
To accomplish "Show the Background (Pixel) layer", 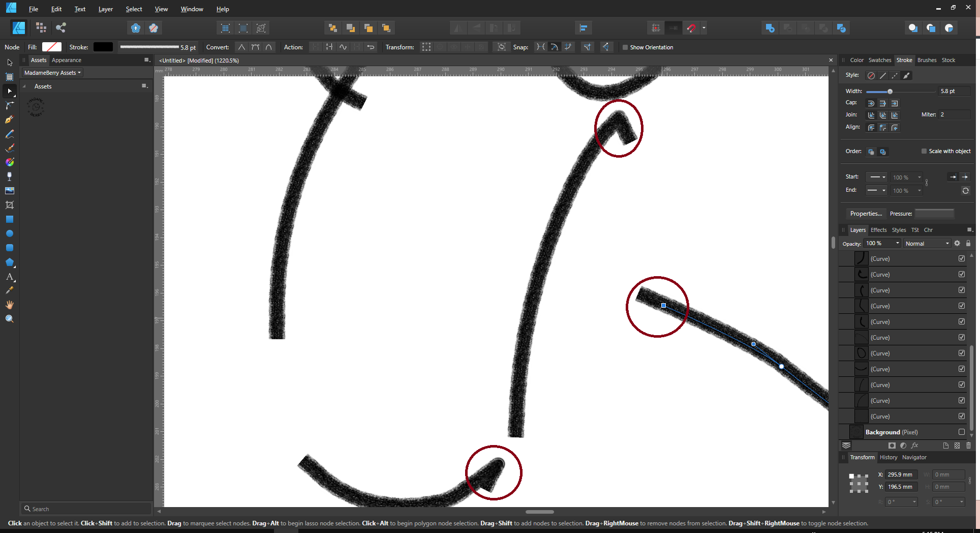I will coord(962,432).
